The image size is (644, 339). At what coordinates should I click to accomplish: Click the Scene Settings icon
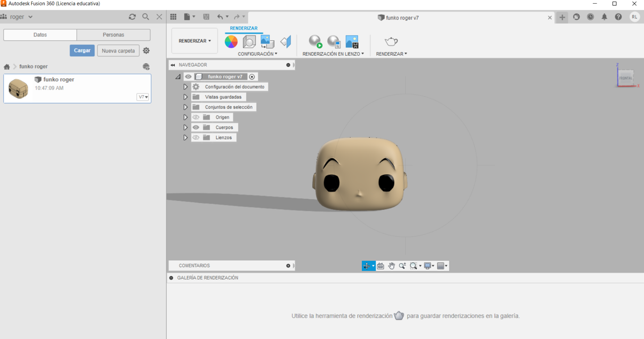(249, 41)
